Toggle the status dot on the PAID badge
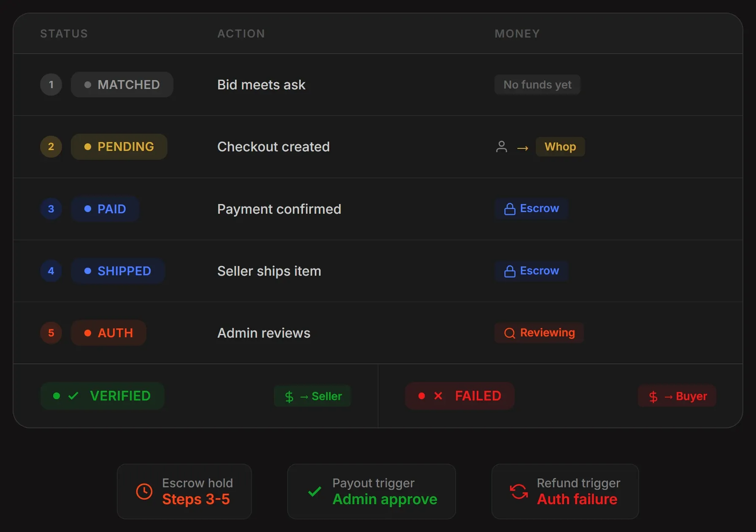 [x=88, y=208]
